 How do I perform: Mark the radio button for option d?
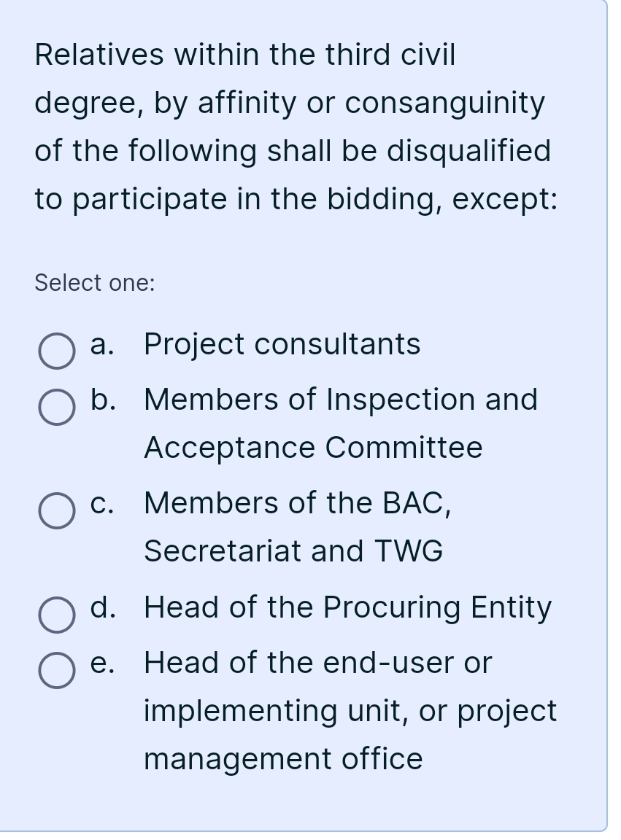(56, 615)
